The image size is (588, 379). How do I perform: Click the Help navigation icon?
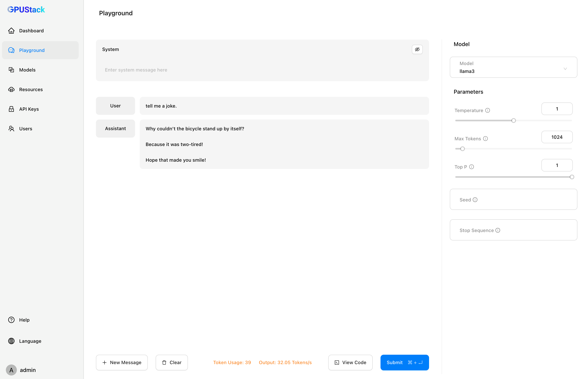click(12, 319)
